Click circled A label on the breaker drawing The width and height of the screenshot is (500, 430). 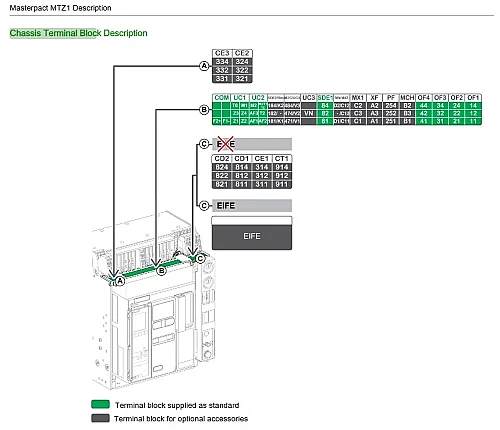point(120,281)
